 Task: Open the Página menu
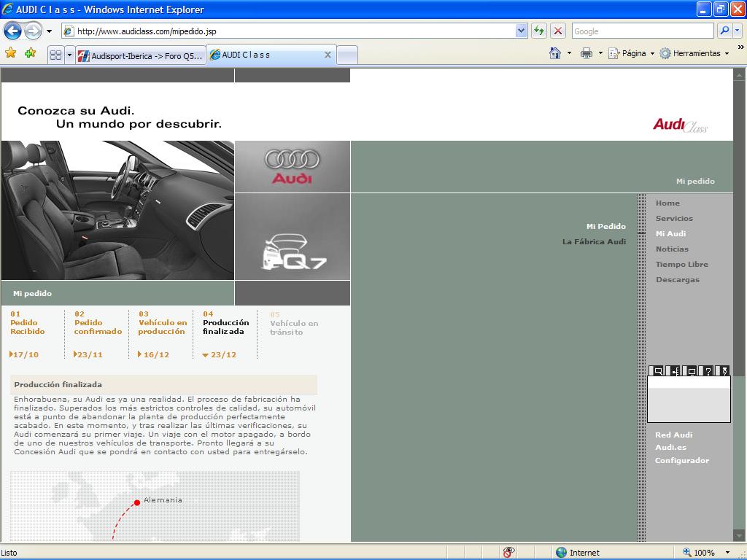(631, 53)
